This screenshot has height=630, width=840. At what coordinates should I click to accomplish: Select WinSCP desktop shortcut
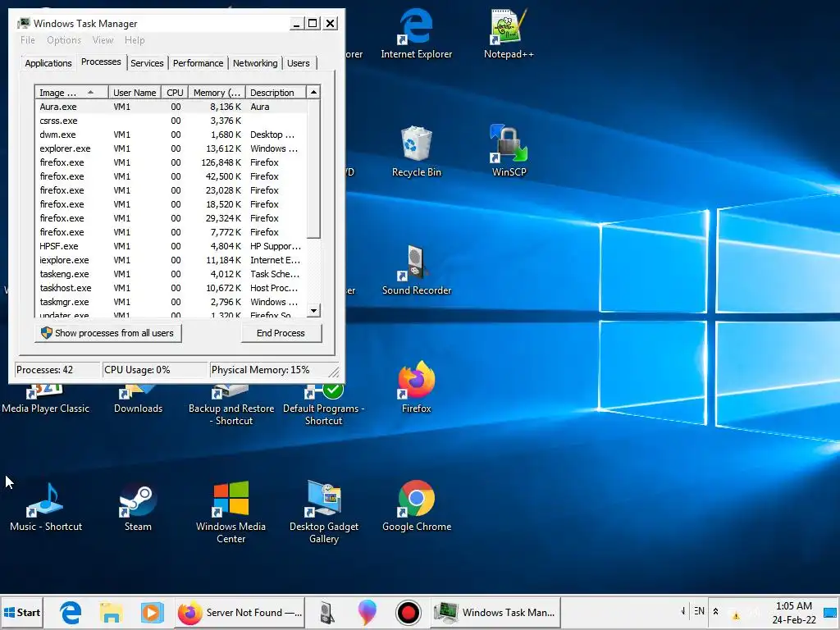509,151
